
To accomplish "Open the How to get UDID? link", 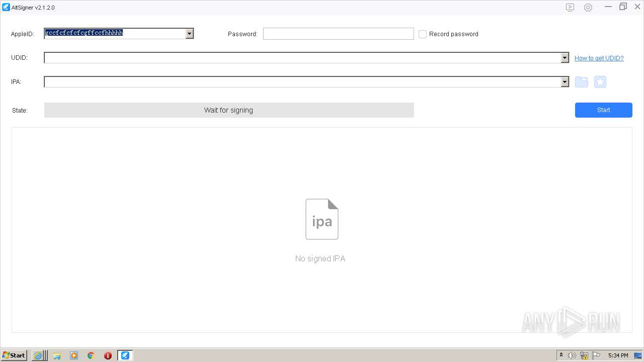I will point(599,58).
